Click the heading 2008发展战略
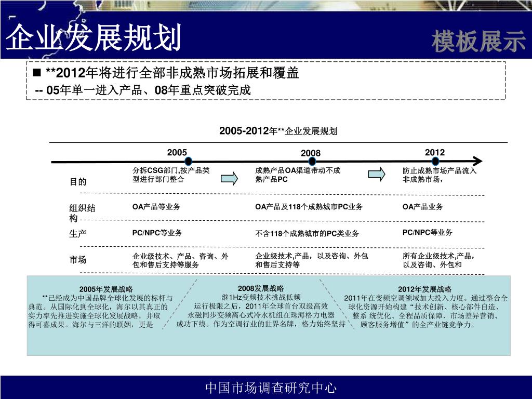This screenshot has height=399, width=532. pos(261,288)
